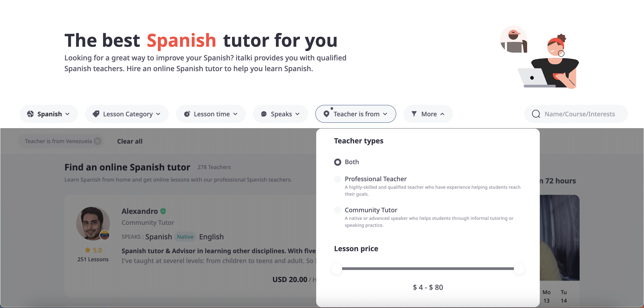Click the funnel filter icon beside More
The height and width of the screenshot is (308, 644).
[414, 114]
